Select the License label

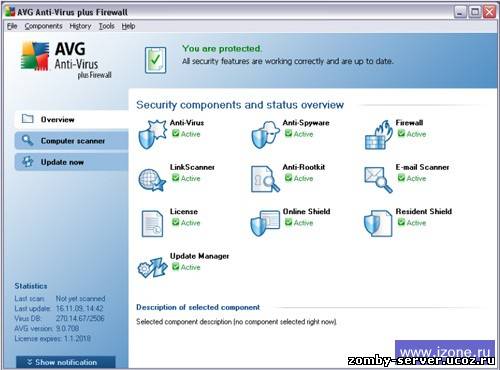tap(184, 211)
